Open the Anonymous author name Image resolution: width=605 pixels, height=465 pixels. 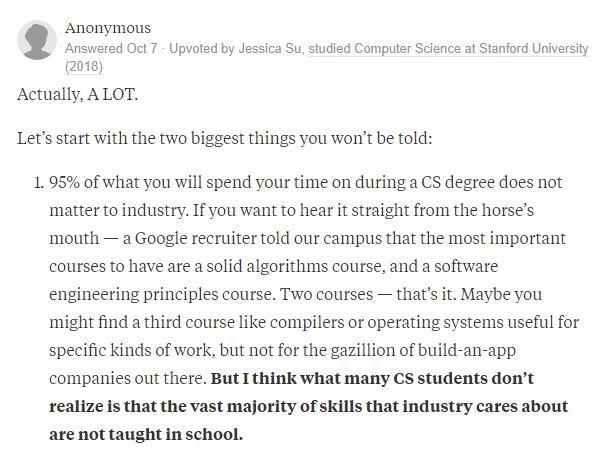click(x=108, y=28)
